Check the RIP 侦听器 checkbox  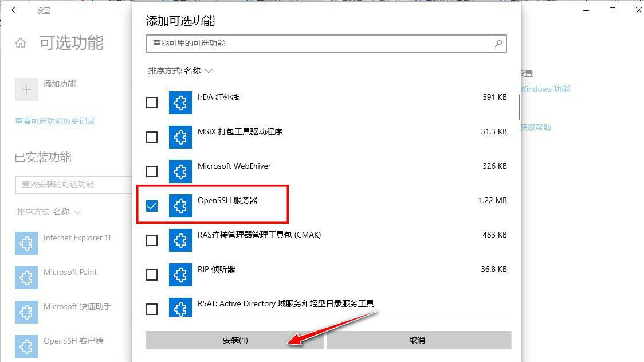[x=152, y=274]
